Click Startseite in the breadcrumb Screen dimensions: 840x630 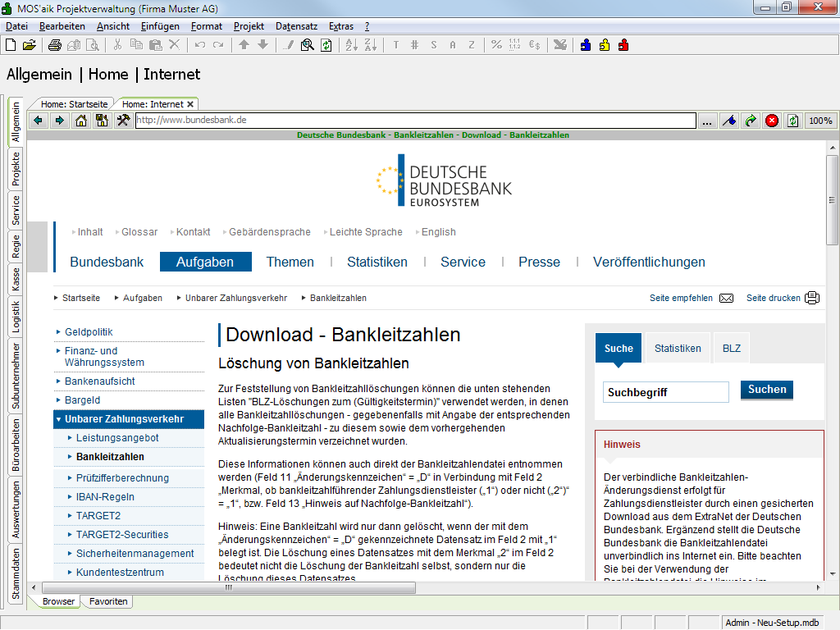tap(81, 298)
